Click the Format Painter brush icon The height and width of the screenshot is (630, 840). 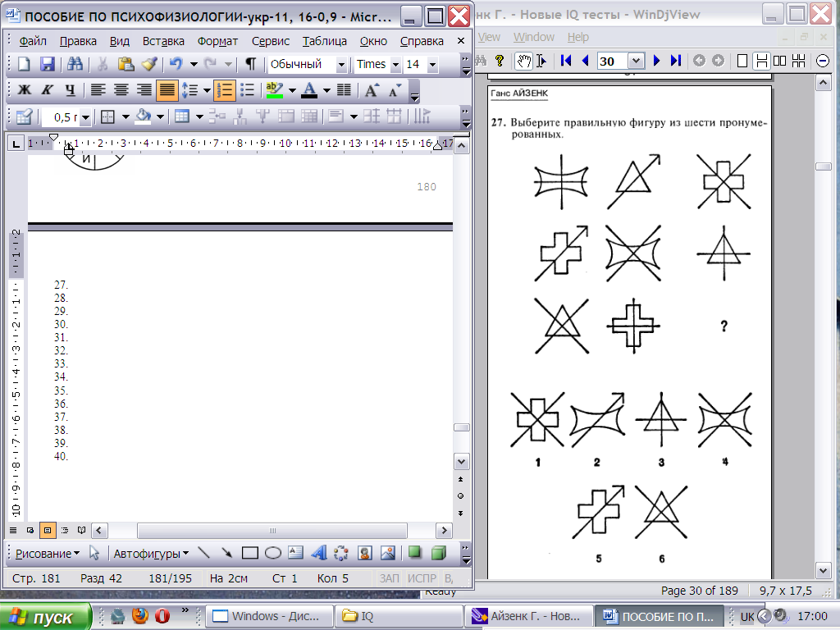[149, 64]
